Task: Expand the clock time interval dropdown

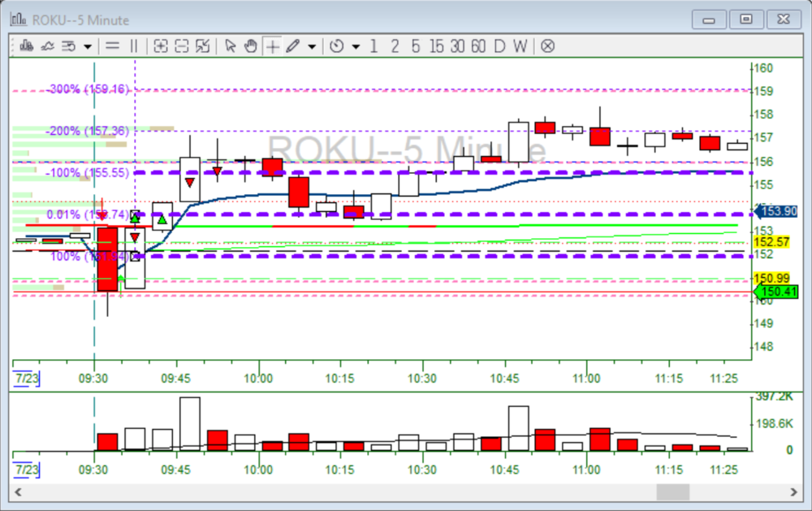Action: point(356,46)
